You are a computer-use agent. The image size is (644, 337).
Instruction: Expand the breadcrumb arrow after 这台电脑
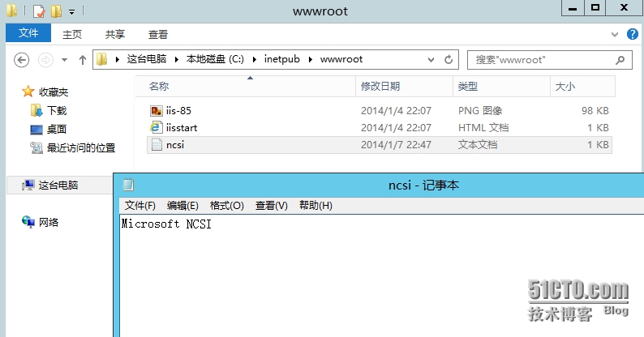(x=177, y=60)
